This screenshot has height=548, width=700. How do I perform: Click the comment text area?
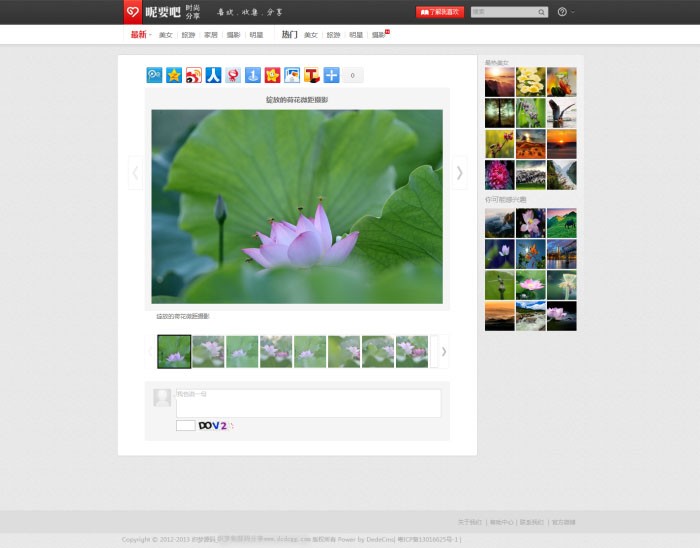coord(308,403)
